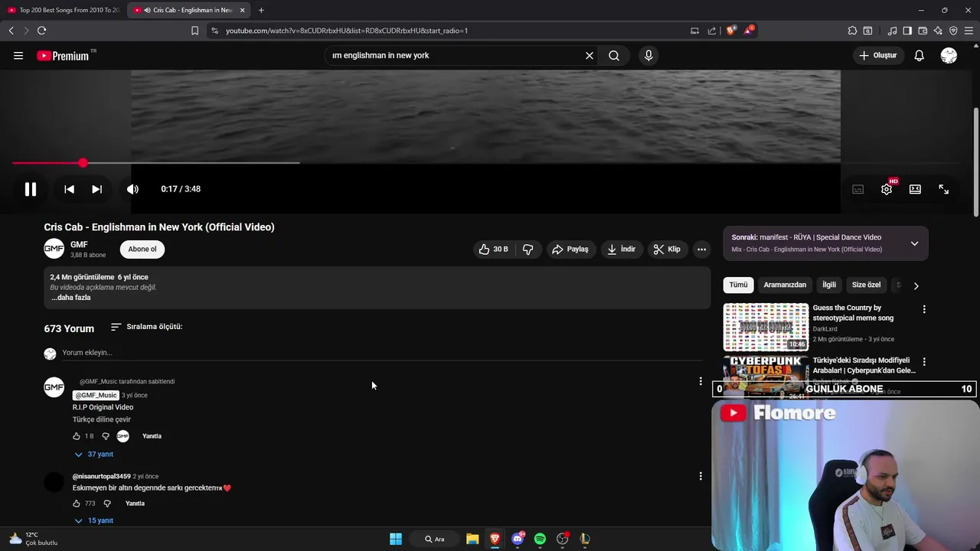Open more actions menu beside Klip

[x=701, y=249]
